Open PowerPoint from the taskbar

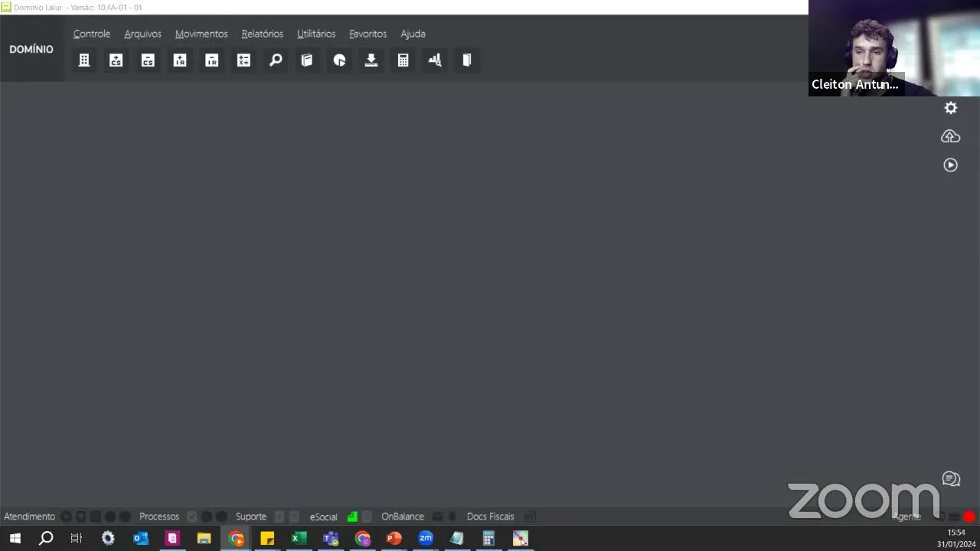pos(394,539)
